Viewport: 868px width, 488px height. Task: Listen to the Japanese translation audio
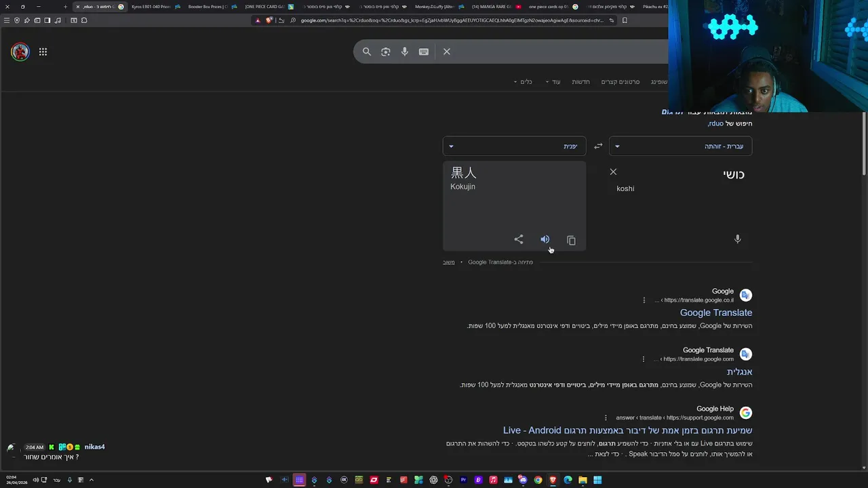[545, 239]
